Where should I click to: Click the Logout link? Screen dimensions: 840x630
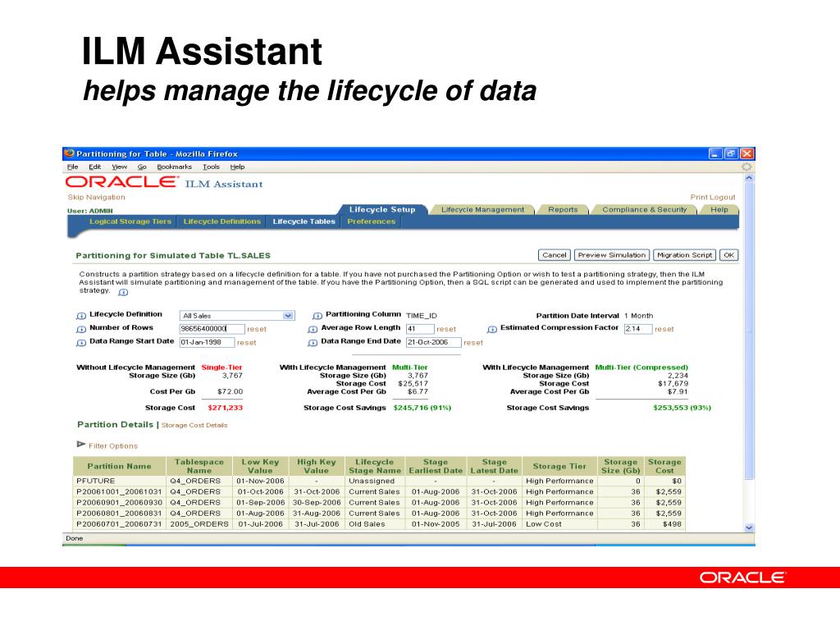click(x=723, y=197)
